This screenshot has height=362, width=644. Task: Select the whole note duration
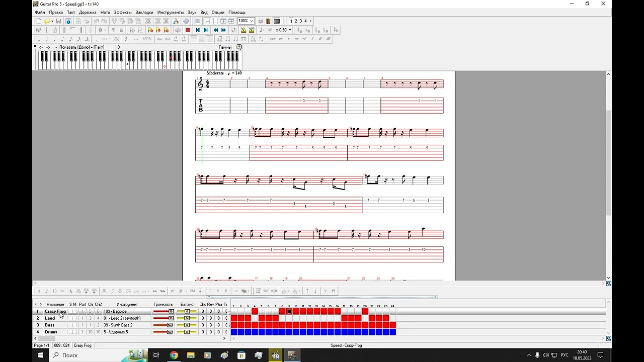tap(39, 39)
